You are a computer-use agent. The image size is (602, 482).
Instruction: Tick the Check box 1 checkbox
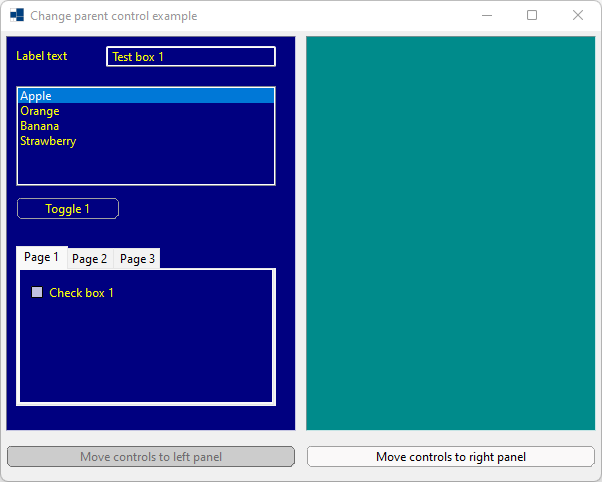coord(38,292)
